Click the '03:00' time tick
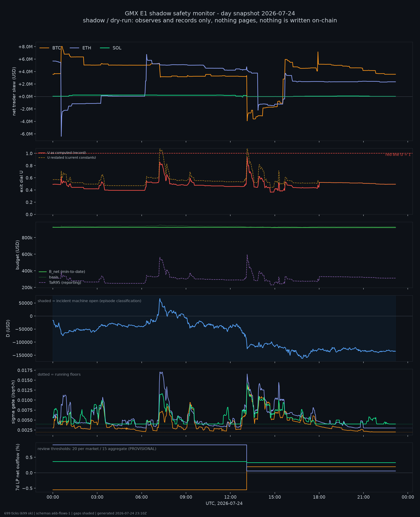Screen dimensions: 420x517 (x=97, y=497)
